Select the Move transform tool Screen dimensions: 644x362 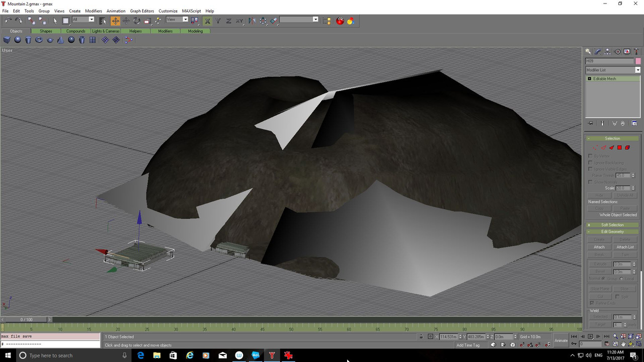115,21
